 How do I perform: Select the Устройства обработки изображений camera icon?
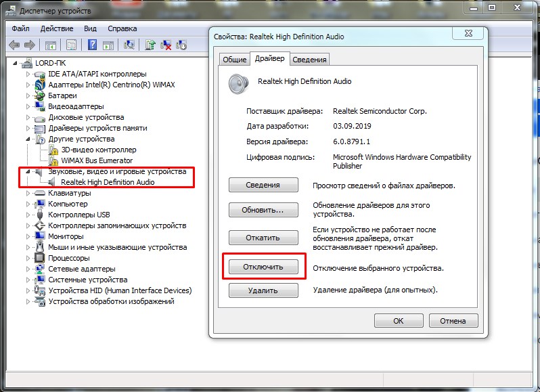40,302
